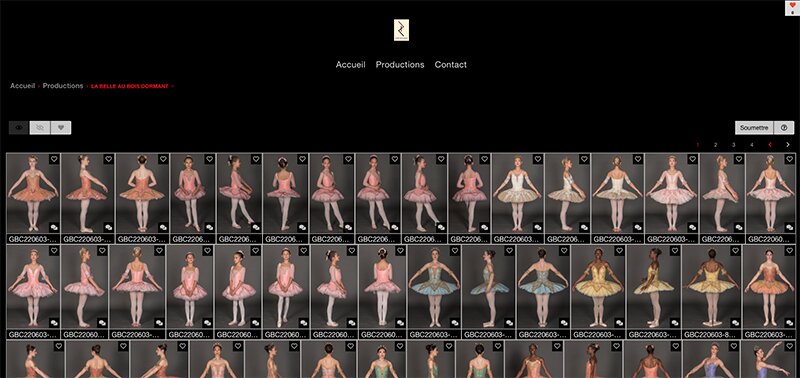Open the Productions menu item
Screen dimensions: 800x378
[x=400, y=65]
